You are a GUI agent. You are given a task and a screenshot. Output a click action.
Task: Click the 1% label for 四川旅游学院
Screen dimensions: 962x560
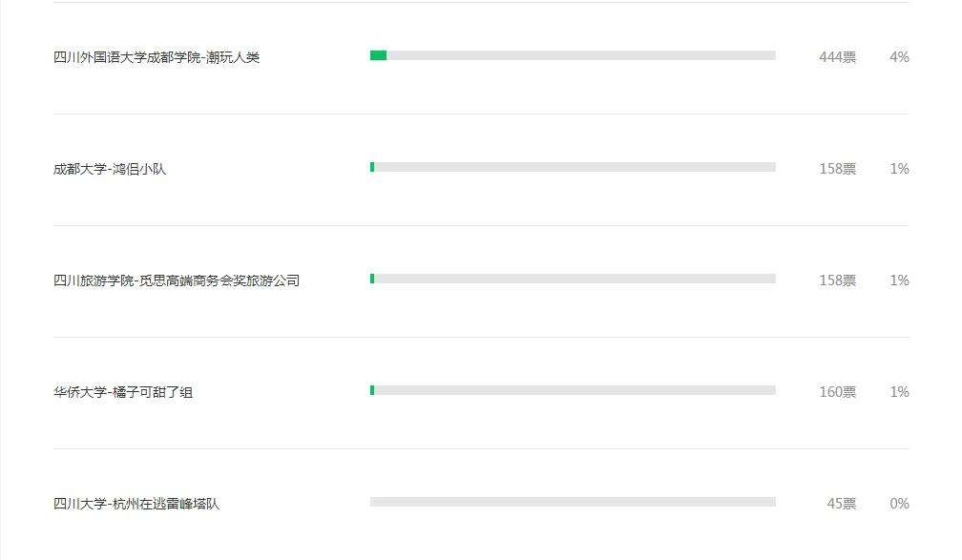click(x=899, y=280)
